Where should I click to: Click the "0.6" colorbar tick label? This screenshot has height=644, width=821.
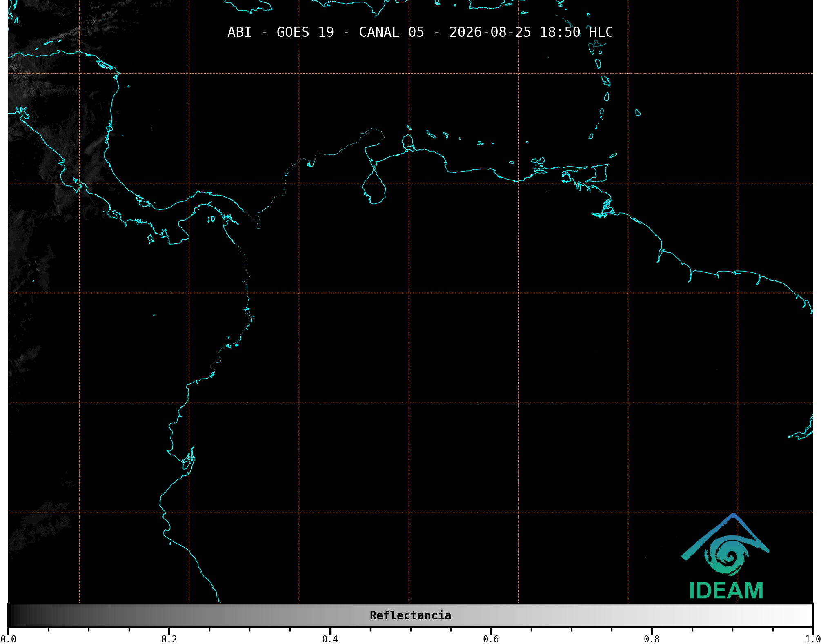tap(491, 639)
